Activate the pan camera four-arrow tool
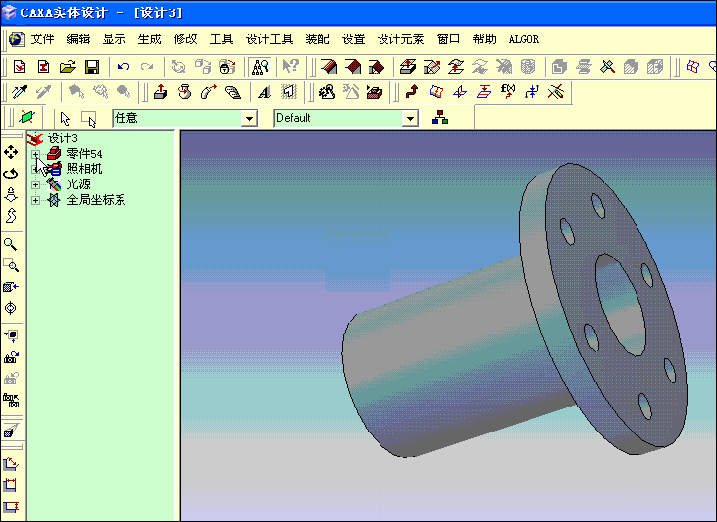Viewport: 717px width, 522px height. (x=11, y=152)
